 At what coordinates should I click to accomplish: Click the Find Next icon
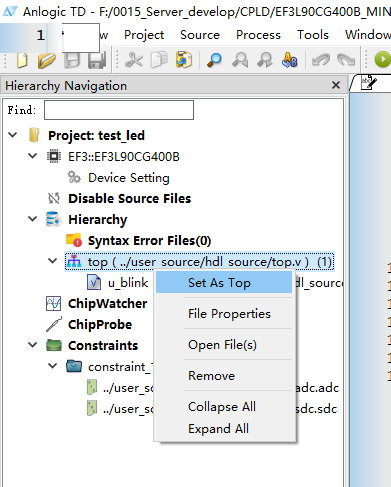pos(265,60)
